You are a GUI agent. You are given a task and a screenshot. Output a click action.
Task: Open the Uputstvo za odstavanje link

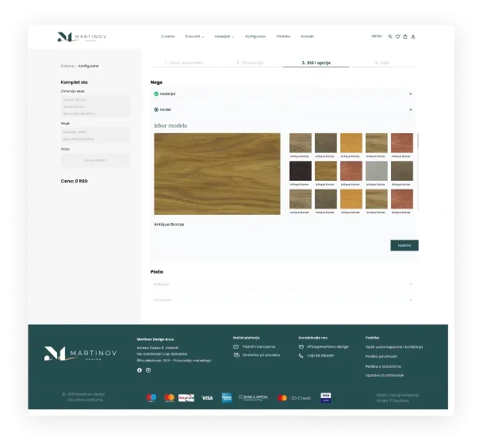tap(385, 375)
